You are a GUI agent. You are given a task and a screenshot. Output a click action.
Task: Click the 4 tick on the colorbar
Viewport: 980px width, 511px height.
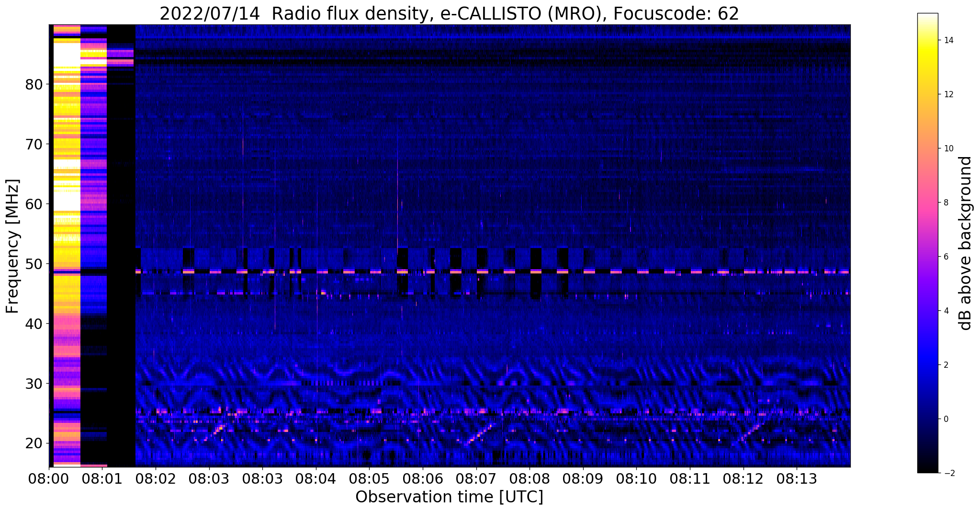[946, 311]
